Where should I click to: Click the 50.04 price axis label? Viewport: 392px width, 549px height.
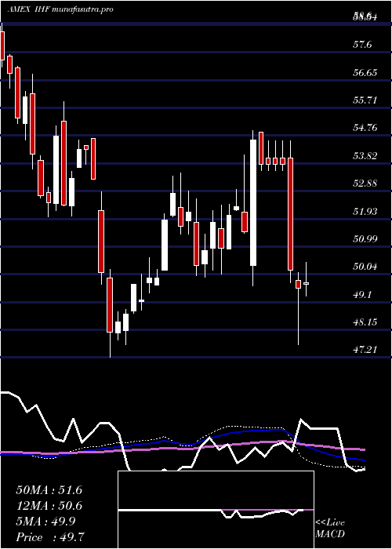(365, 267)
